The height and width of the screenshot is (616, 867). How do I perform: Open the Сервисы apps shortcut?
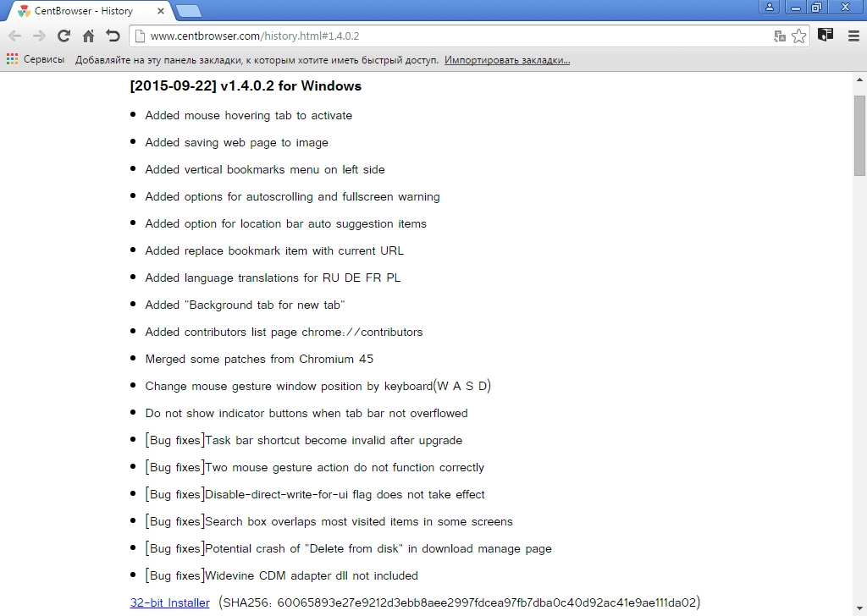point(36,59)
